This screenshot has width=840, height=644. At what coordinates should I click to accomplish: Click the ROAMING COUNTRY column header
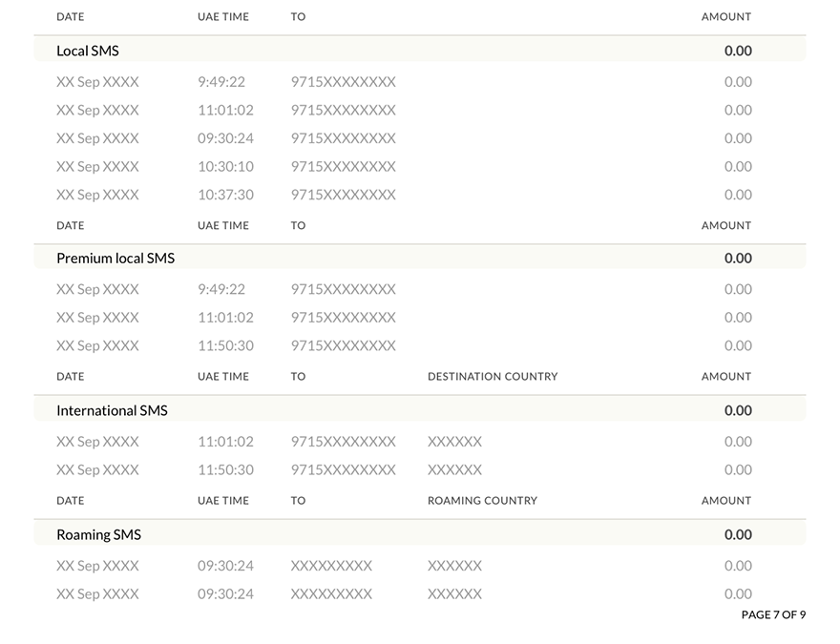pyautogui.click(x=482, y=500)
